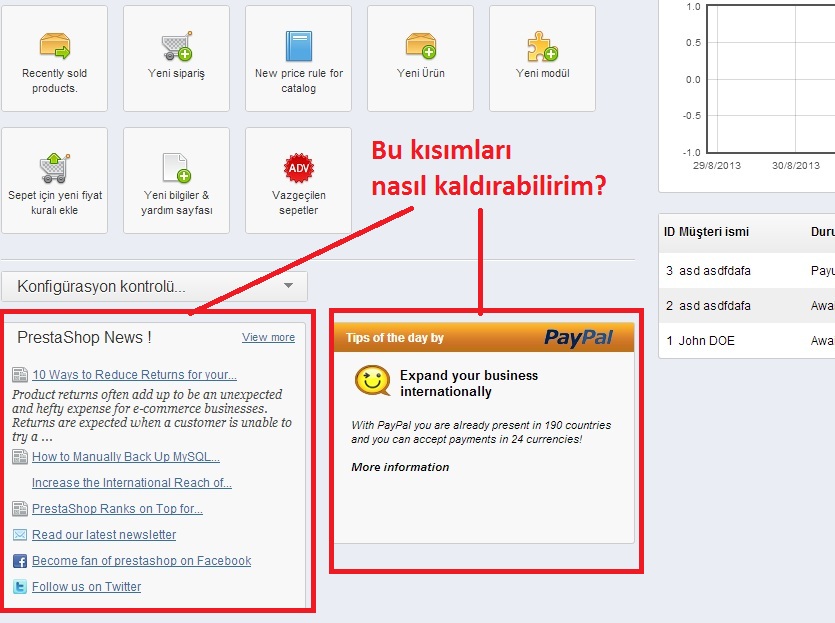Click the news icon beside 10 Ways article
The image size is (835, 623).
pos(20,375)
